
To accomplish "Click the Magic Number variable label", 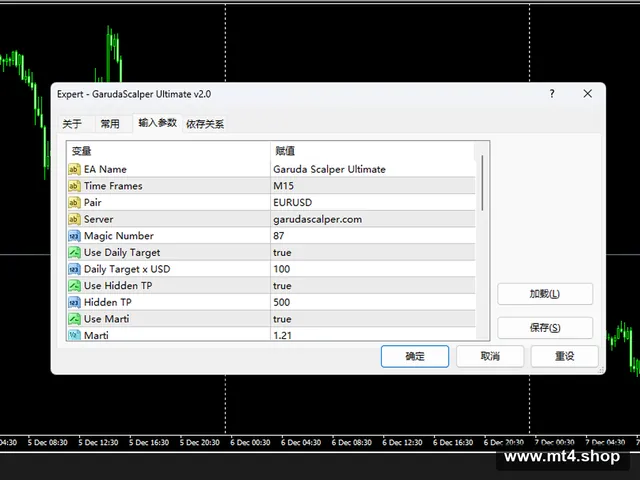I will click(119, 236).
